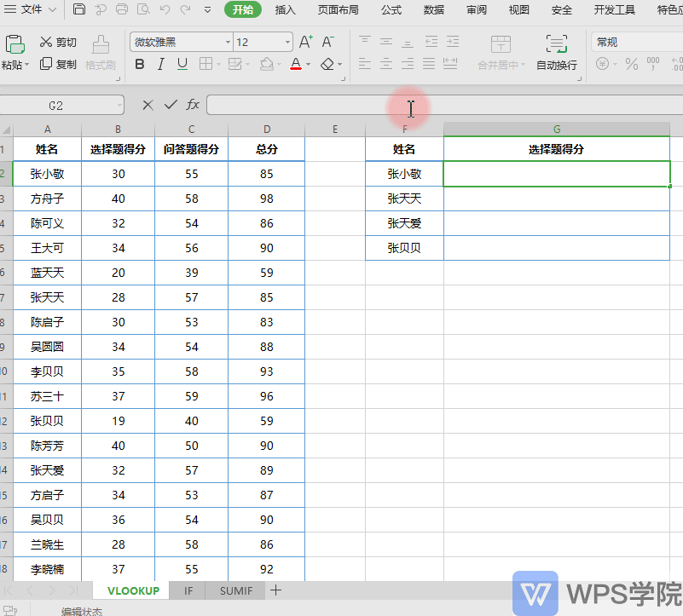683x616 pixels.
Task: Toggle Middle vertical align
Action: click(x=386, y=42)
